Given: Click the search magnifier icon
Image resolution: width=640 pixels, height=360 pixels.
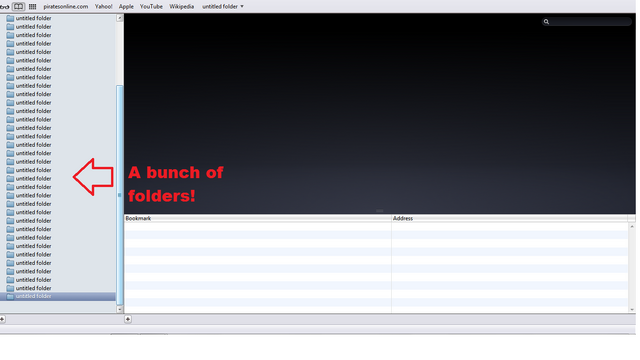Looking at the screenshot, I should pyautogui.click(x=546, y=22).
